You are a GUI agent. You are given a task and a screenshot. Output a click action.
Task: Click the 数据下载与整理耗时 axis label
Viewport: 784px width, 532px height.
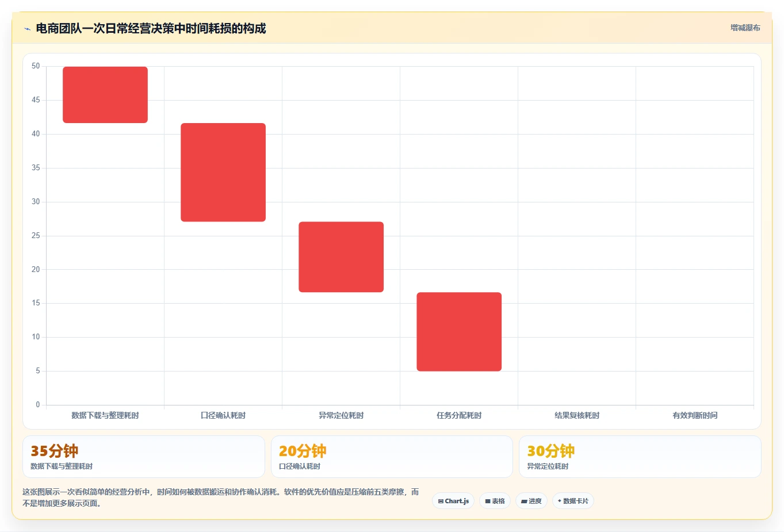(105, 415)
